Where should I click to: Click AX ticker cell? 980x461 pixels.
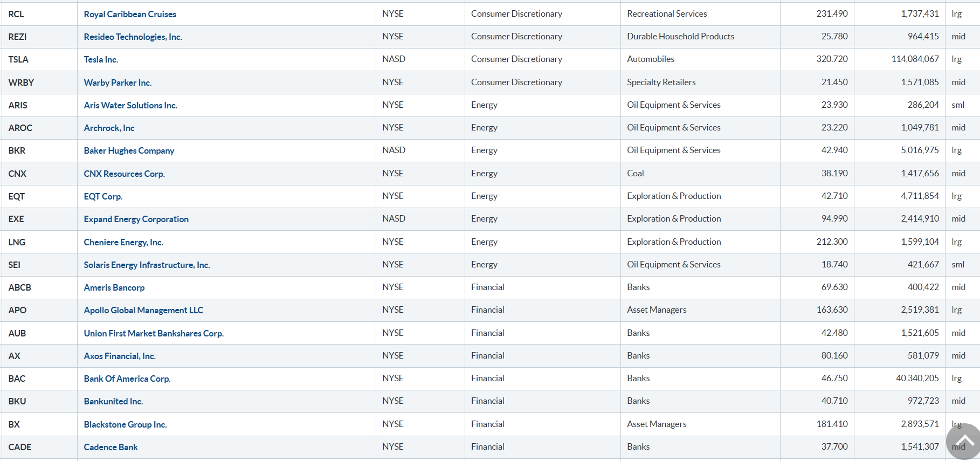coord(39,356)
